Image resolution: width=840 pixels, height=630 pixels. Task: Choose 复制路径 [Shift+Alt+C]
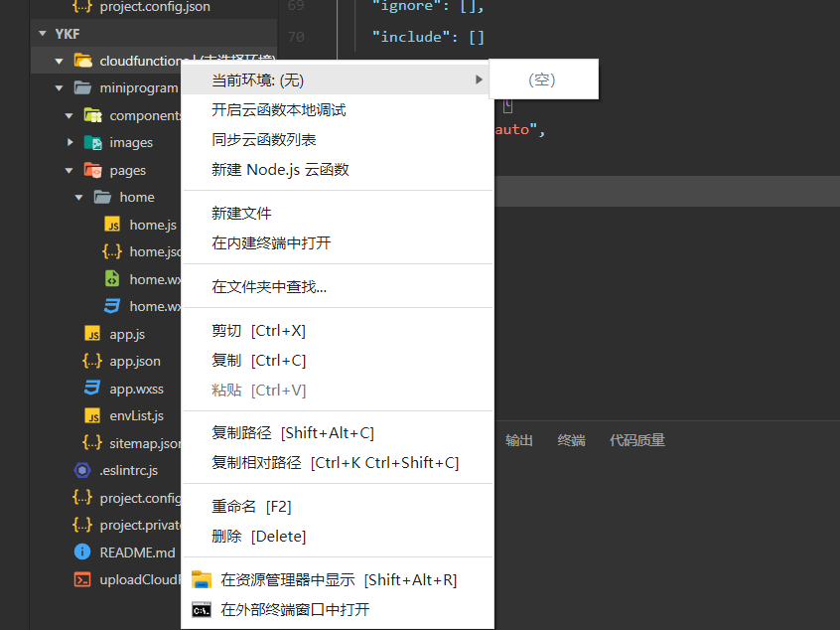tap(338, 432)
